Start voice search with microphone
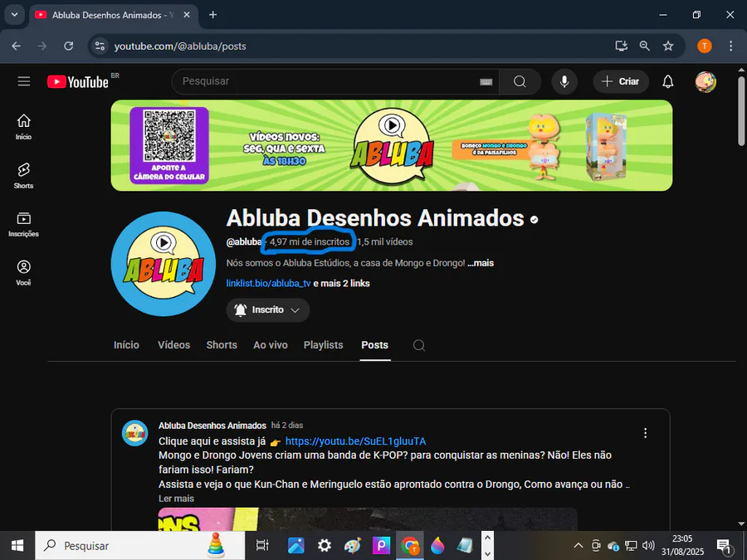The width and height of the screenshot is (747, 560). [x=564, y=81]
